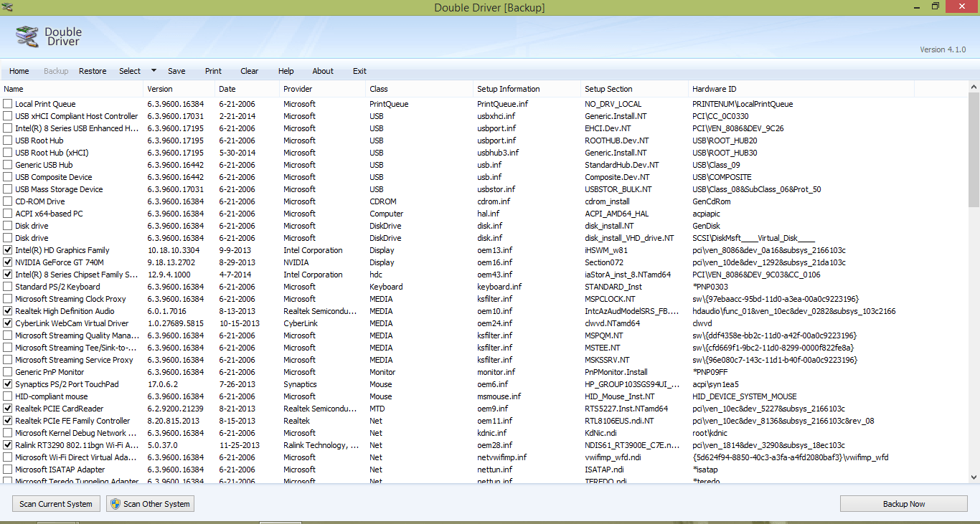980x524 pixels.
Task: Sort by the Class column header
Action: click(x=420, y=89)
